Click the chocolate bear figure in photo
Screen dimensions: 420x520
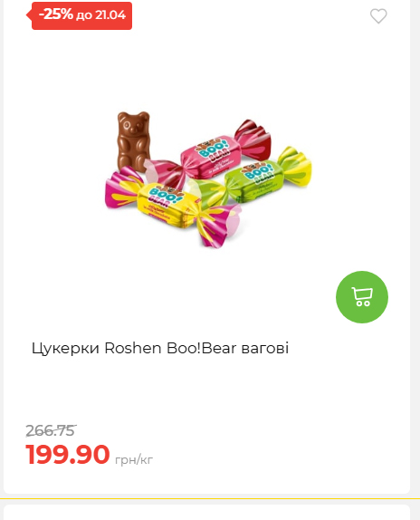coord(134,142)
